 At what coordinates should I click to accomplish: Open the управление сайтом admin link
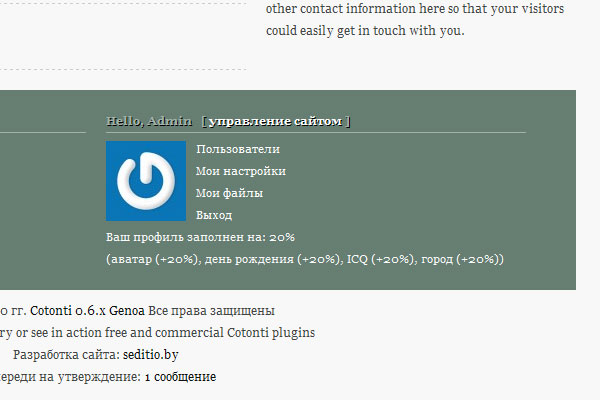pos(277,121)
